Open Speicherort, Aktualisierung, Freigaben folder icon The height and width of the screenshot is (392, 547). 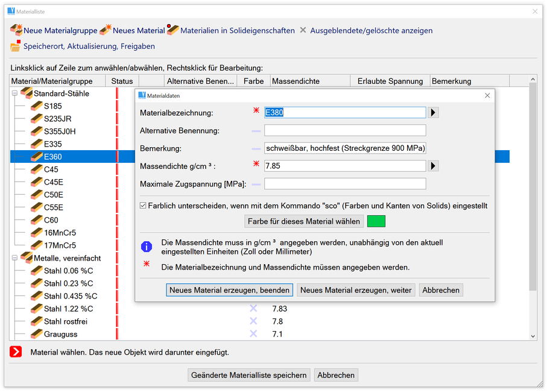coord(16,46)
